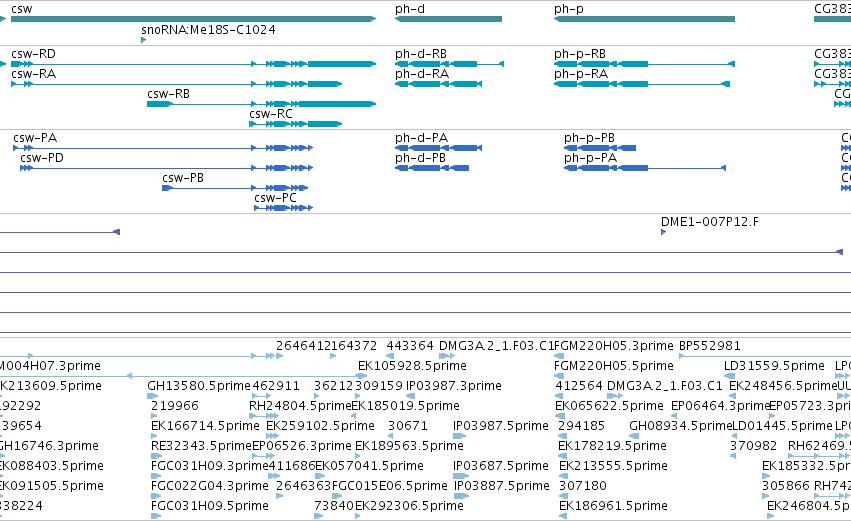Select the csw-PD protein feature
This screenshot has height=521, width=851.
(x=167, y=168)
